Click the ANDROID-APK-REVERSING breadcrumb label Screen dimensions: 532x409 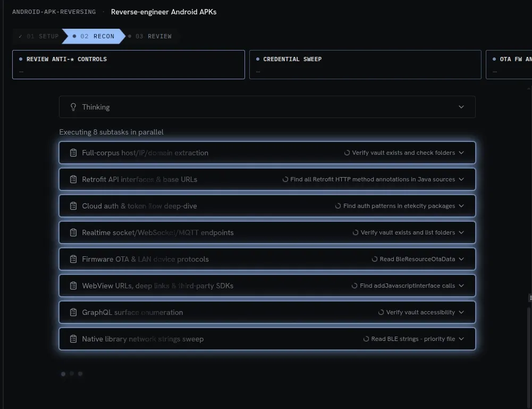(54, 12)
